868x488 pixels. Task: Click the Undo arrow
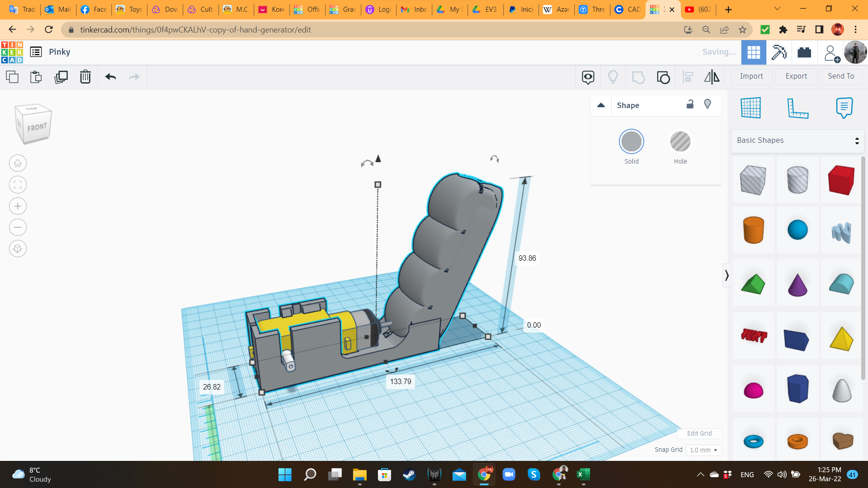coord(111,77)
